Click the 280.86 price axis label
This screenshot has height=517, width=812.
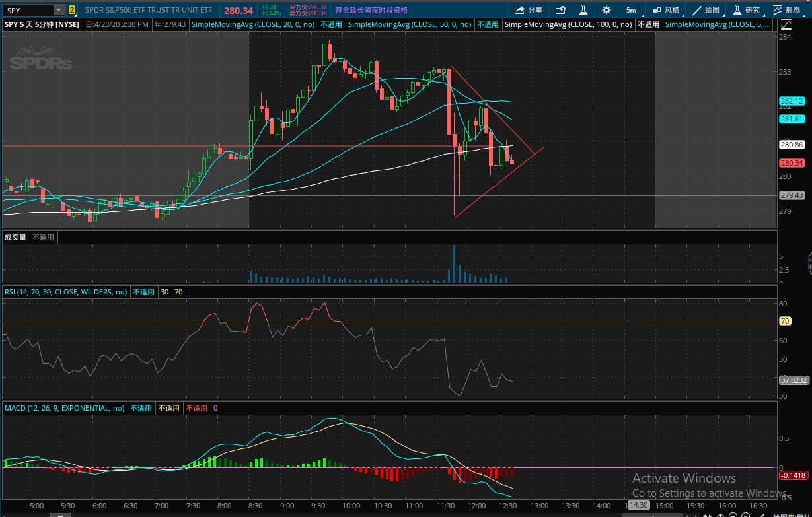pos(792,144)
